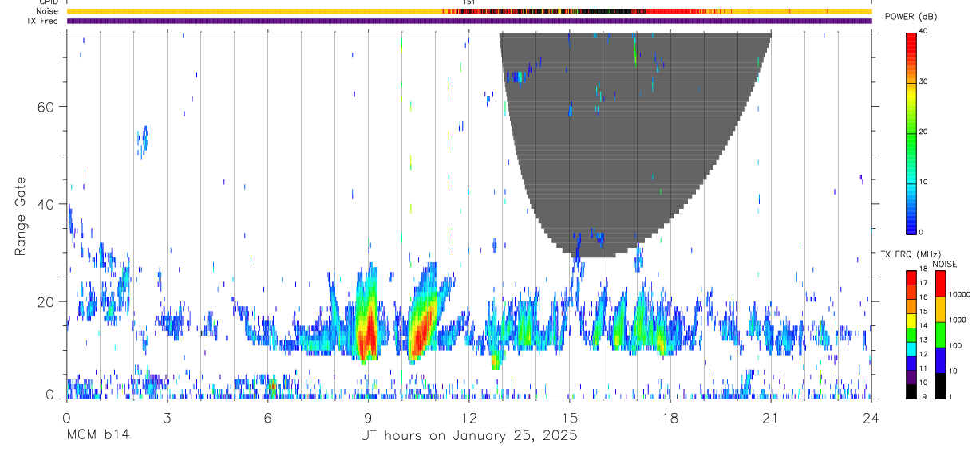This screenshot has width=980, height=452.
Task: Click the 18 hour tick on time axis
Action: [x=670, y=418]
